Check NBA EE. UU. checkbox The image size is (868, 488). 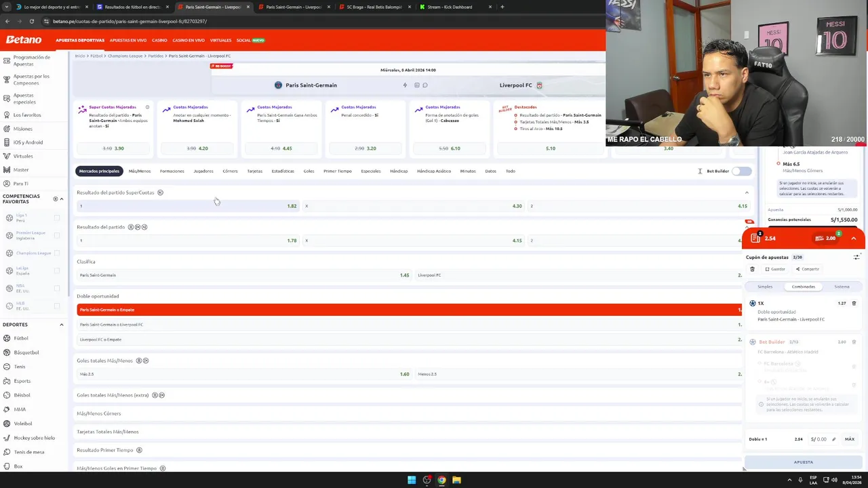coord(57,288)
